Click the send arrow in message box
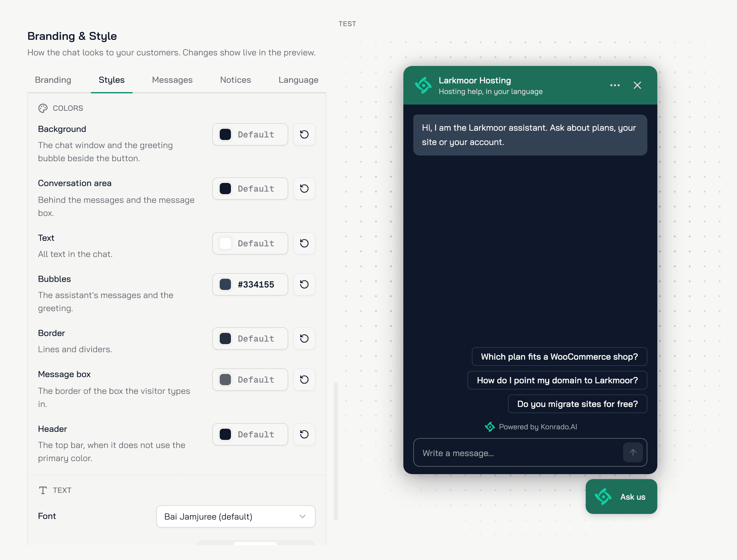This screenshot has width=737, height=560. point(633,452)
